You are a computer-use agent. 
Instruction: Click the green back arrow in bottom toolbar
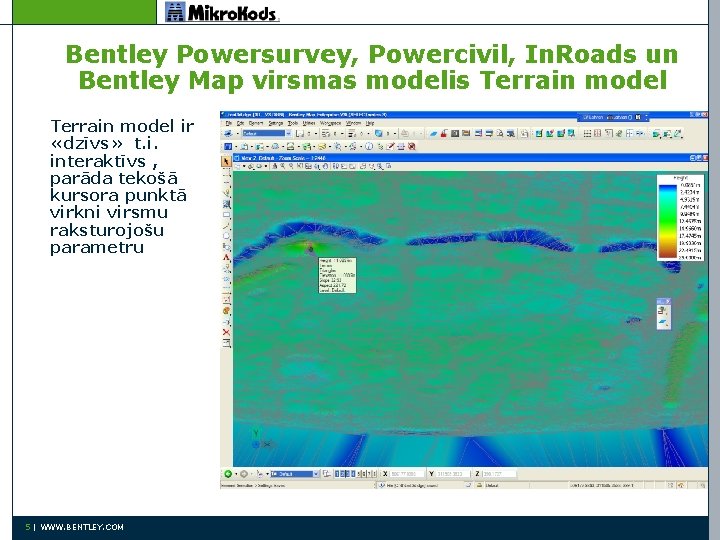tap(228, 474)
